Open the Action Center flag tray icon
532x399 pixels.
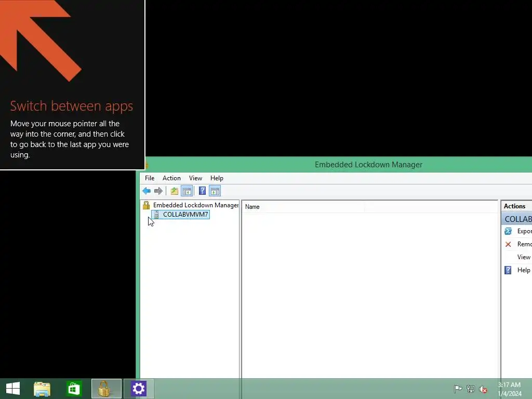(458, 389)
